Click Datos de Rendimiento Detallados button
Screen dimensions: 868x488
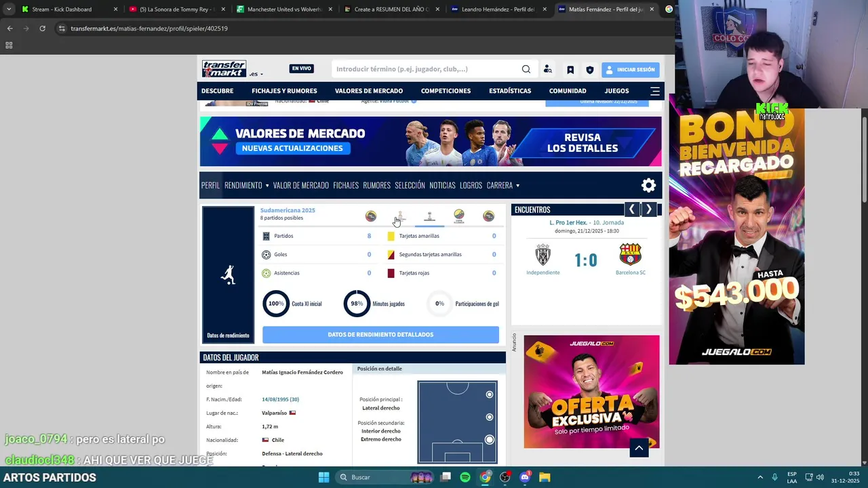(x=380, y=334)
